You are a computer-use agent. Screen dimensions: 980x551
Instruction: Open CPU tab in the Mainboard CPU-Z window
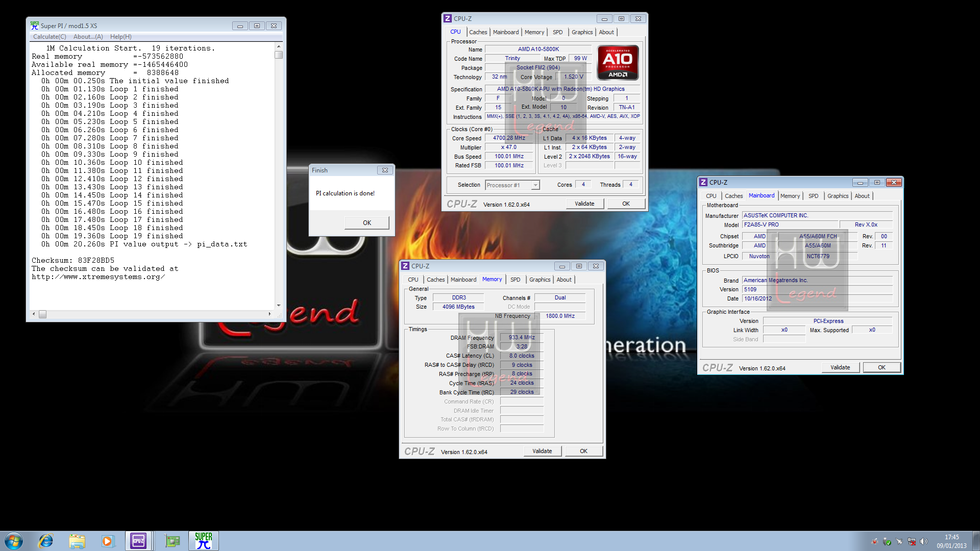(711, 196)
